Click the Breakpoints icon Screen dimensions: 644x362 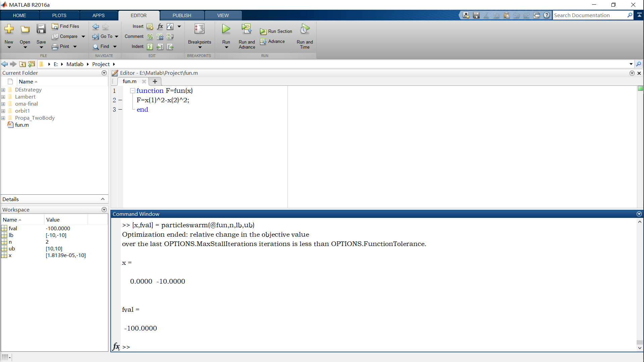[199, 29]
